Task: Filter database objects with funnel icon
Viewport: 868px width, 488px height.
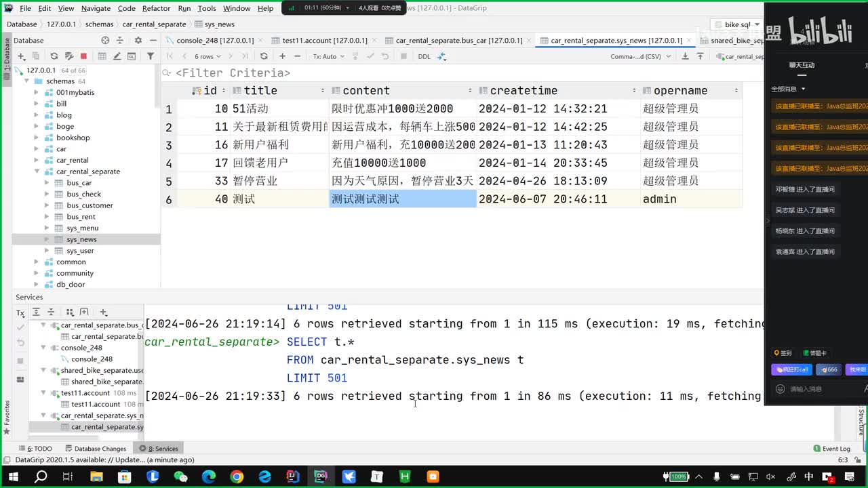Action: (x=151, y=56)
